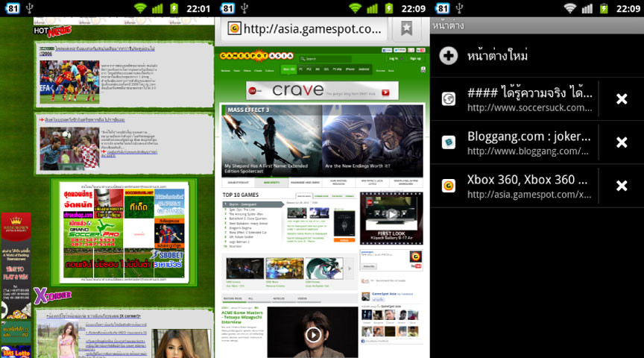The image size is (644, 358).
Task: Open 'Are the New Endings Worth It?' feature
Action: (373, 140)
